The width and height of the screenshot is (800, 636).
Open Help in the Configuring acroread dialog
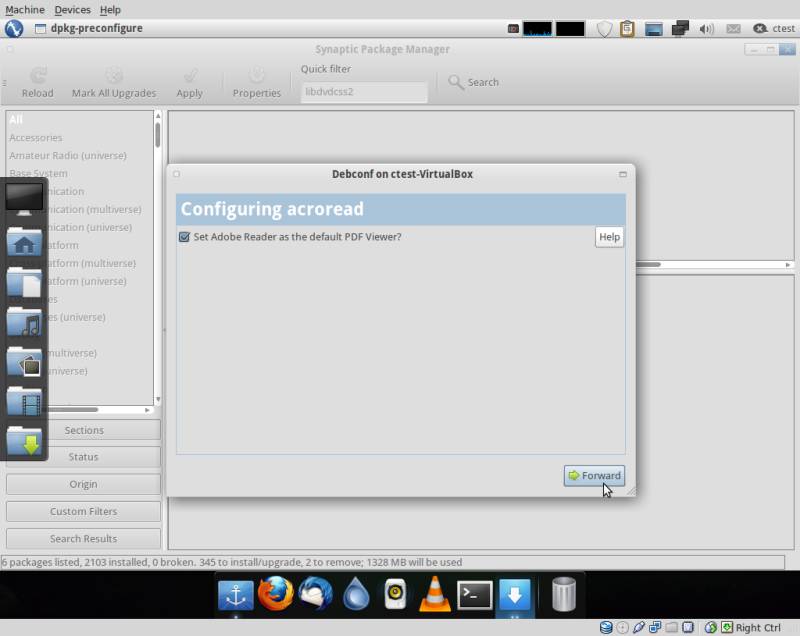(609, 237)
